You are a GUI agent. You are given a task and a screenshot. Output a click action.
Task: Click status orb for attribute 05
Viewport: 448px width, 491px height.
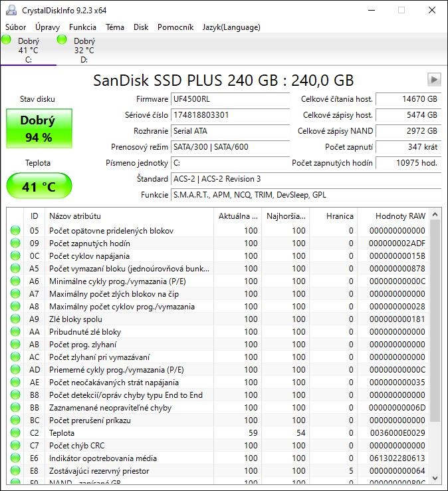pyautogui.click(x=15, y=230)
